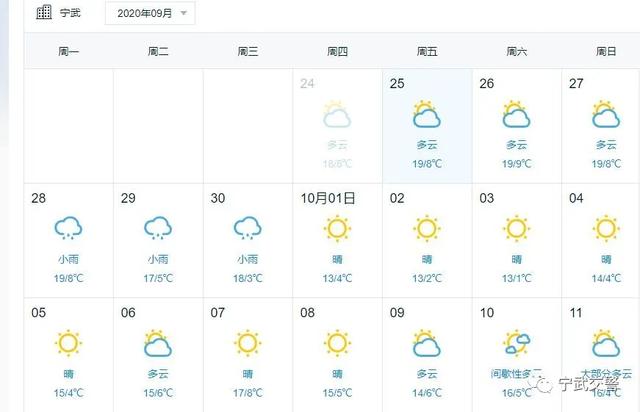Click the sunny icon on 10月01日
The height and width of the screenshot is (412, 640).
pos(337,228)
